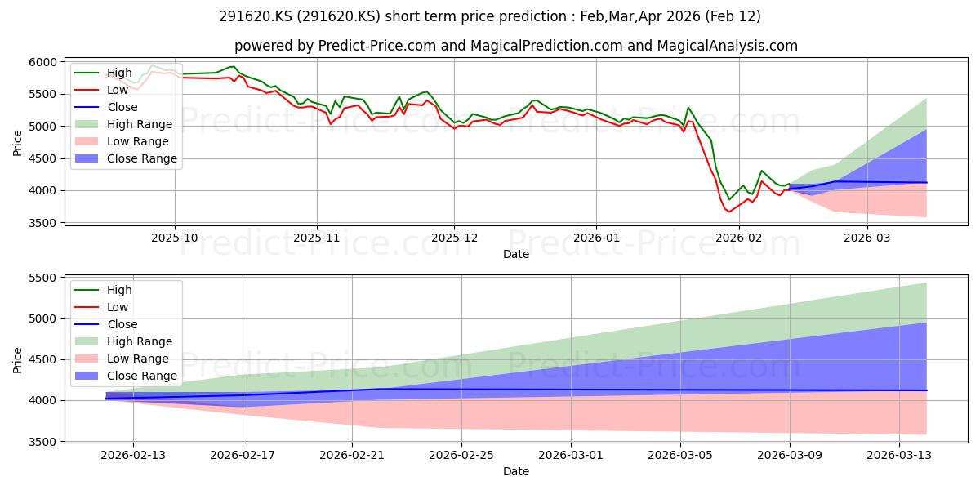
Task: Click the 'Price' y-axis label of bottom chart
Action: pos(19,359)
